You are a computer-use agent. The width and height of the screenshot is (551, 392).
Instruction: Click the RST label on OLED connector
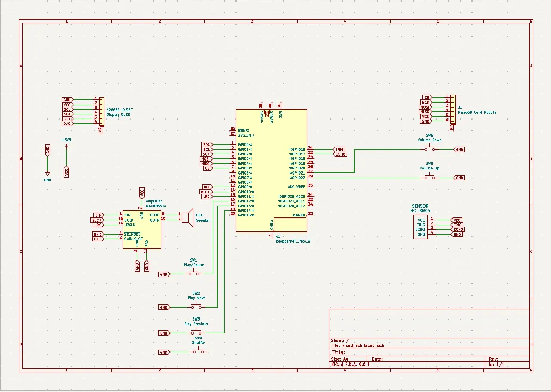67,119
